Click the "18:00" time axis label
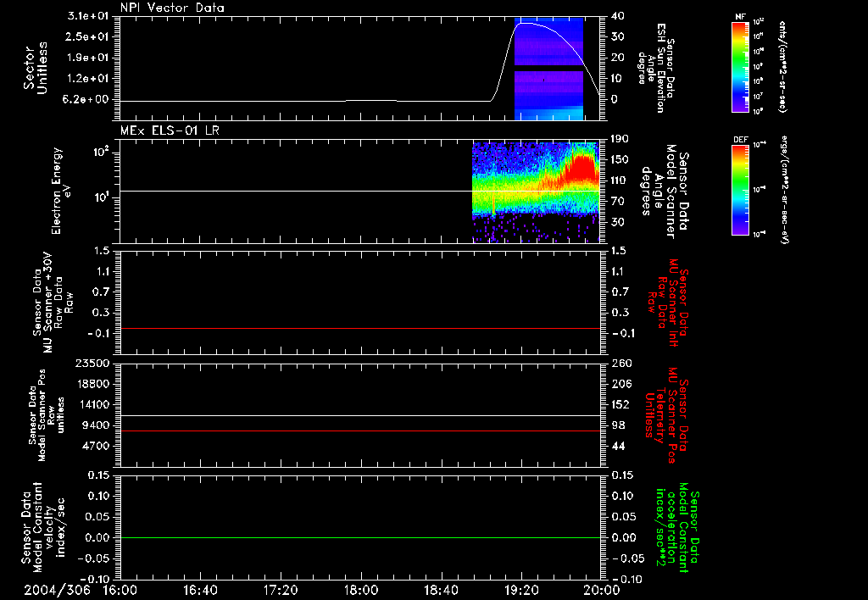This screenshot has width=868, height=600. 361,590
